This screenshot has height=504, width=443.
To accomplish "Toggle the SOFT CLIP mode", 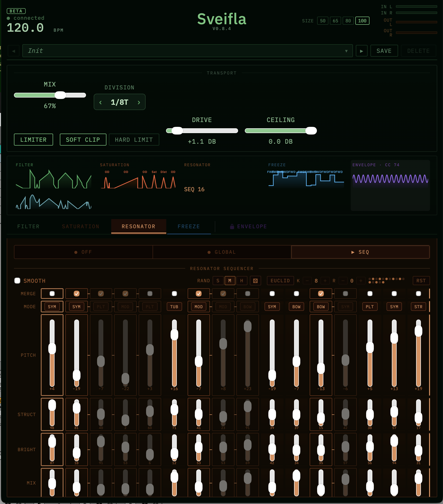I will click(83, 140).
